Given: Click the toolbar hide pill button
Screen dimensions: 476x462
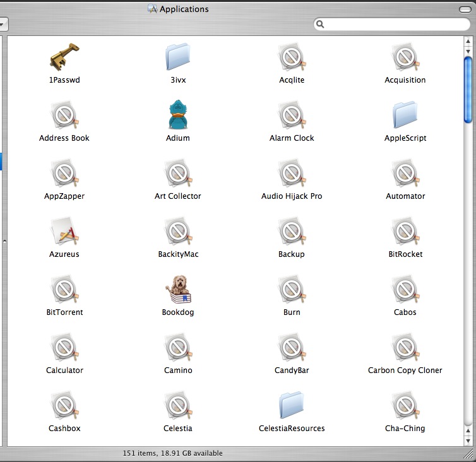Looking at the screenshot, I should click(465, 9).
